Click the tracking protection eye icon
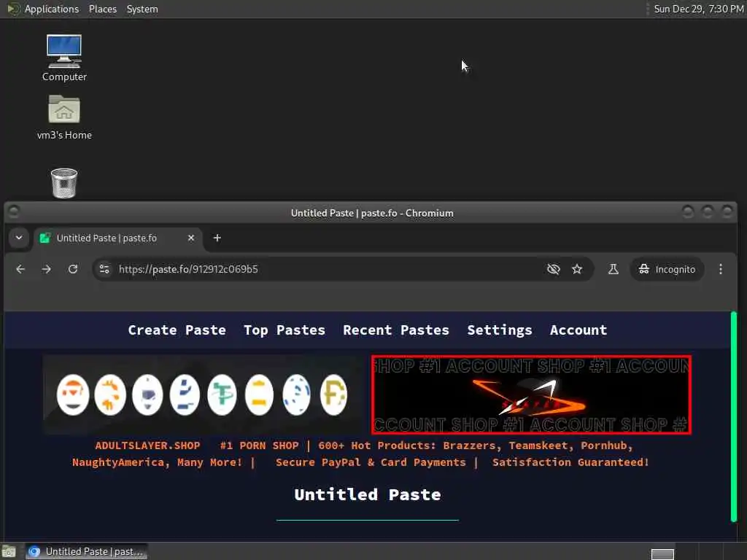The image size is (747, 560). pyautogui.click(x=553, y=270)
